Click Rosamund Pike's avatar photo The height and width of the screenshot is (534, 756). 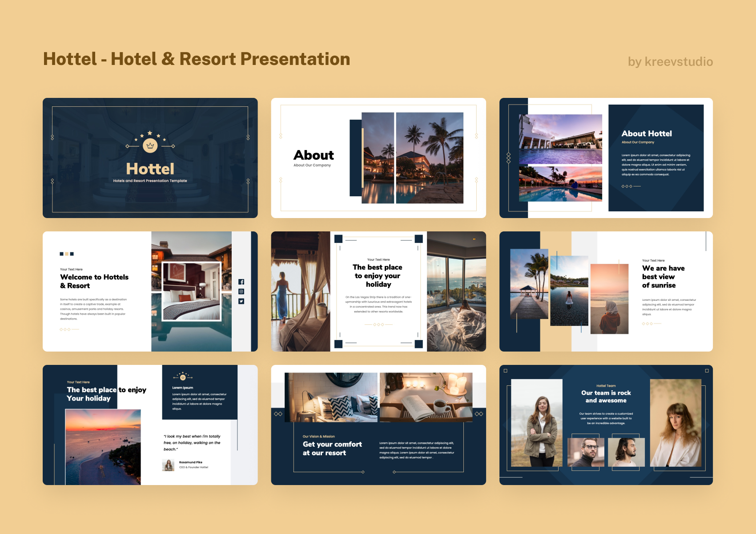pyautogui.click(x=168, y=465)
